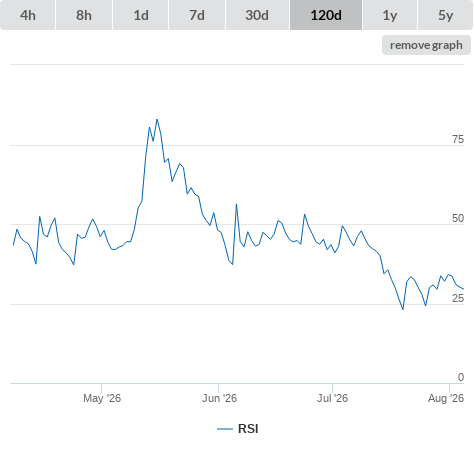Click the RSI peak point in mid-May
474x455 pixels.
[x=157, y=119]
